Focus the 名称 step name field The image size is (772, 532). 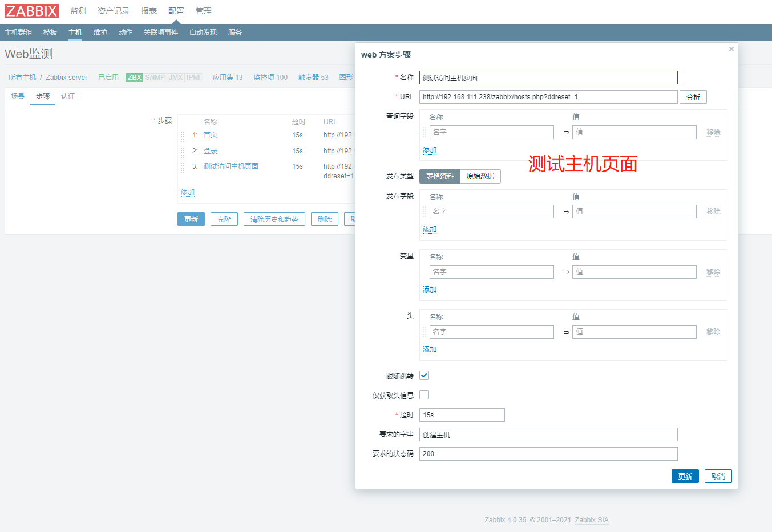(548, 78)
